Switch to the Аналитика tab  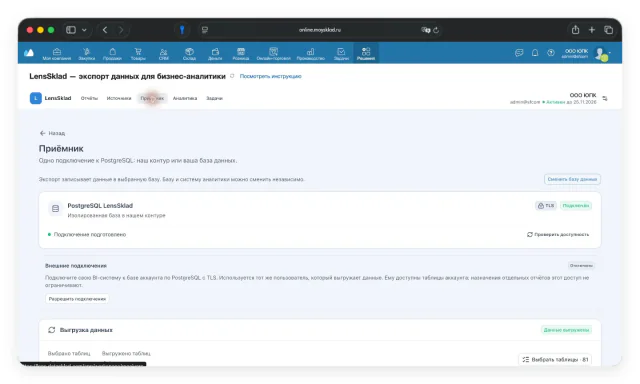pyautogui.click(x=185, y=98)
